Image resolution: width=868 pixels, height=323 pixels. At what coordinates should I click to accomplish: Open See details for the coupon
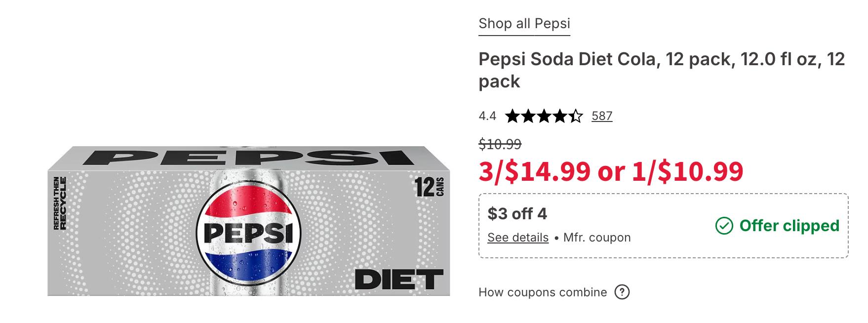tap(517, 238)
